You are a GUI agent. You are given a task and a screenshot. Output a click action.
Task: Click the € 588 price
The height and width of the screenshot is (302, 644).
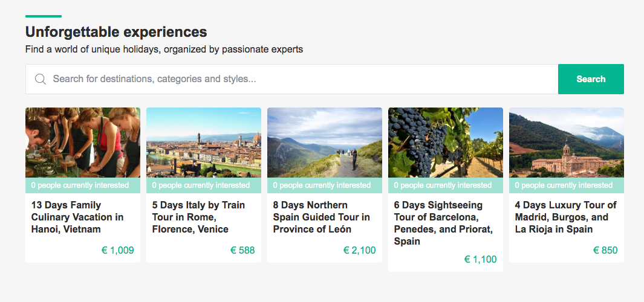(242, 250)
